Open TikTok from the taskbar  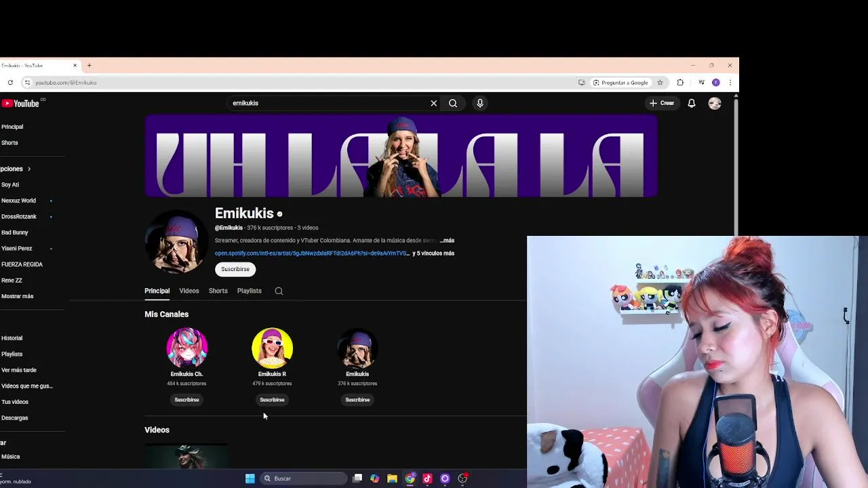coord(427,479)
